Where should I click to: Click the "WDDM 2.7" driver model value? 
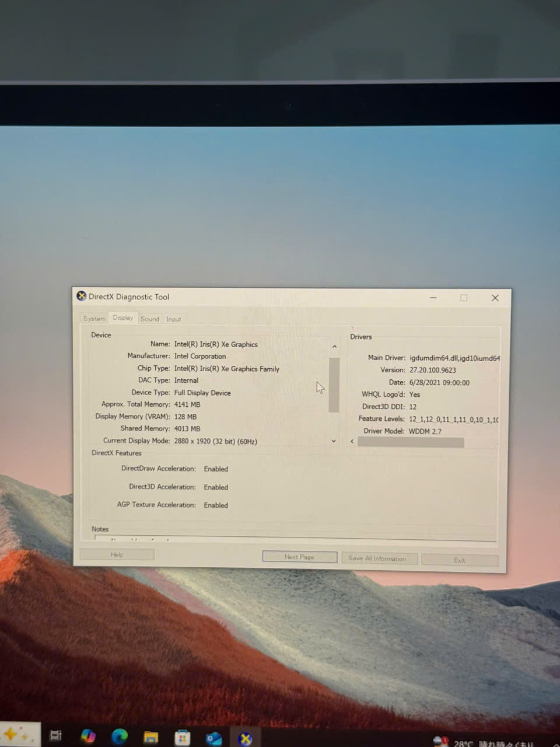click(425, 431)
